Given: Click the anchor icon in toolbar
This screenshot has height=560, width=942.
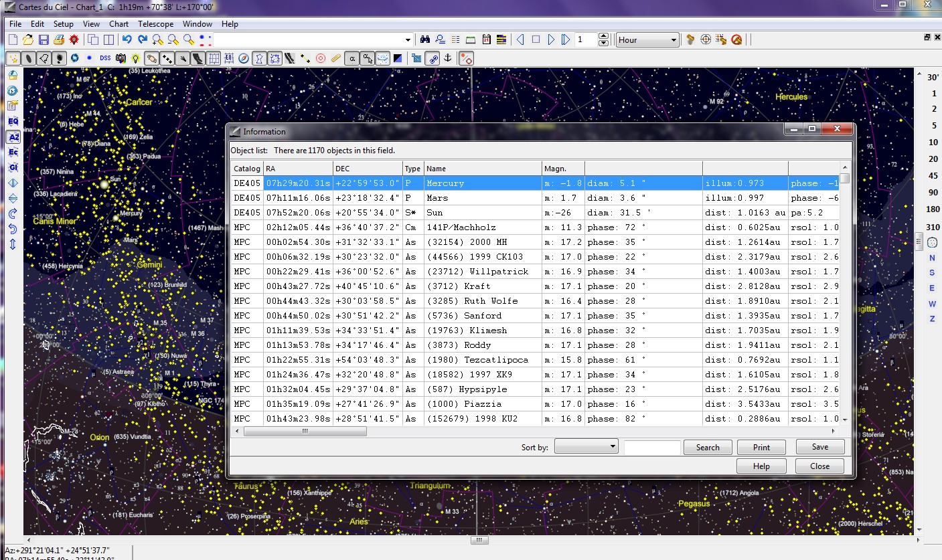Looking at the screenshot, I should pyautogui.click(x=448, y=58).
